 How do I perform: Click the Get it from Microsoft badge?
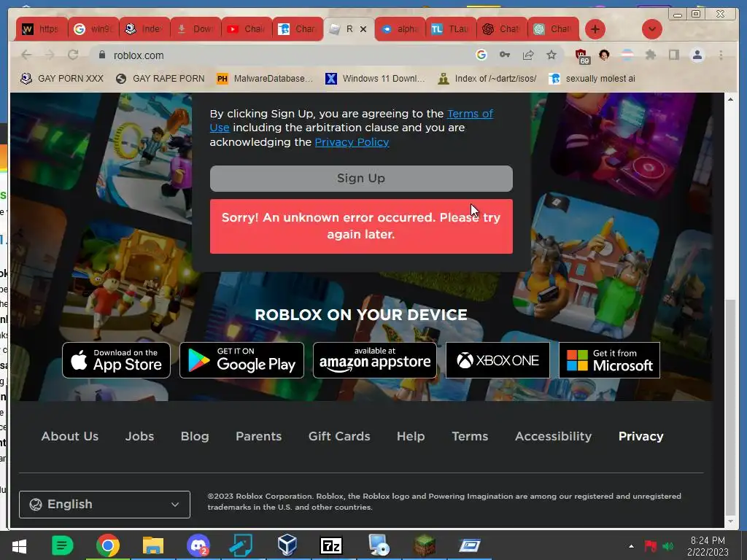[609, 360]
